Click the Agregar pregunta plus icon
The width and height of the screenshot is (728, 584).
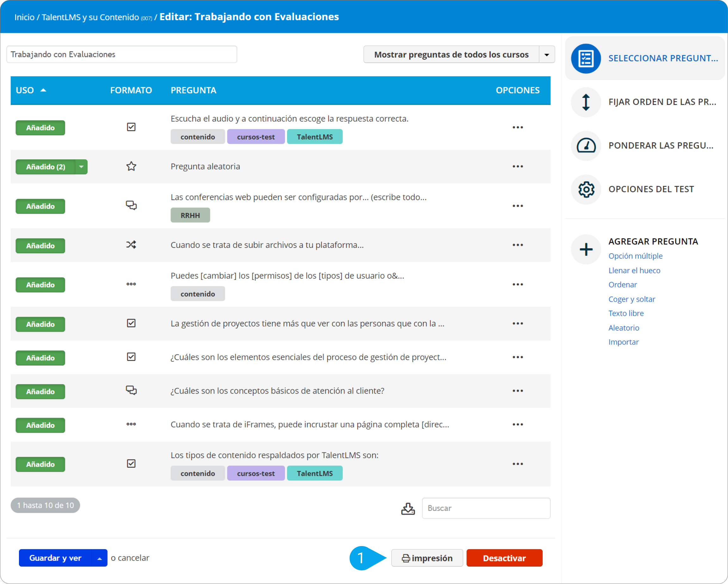(x=586, y=249)
